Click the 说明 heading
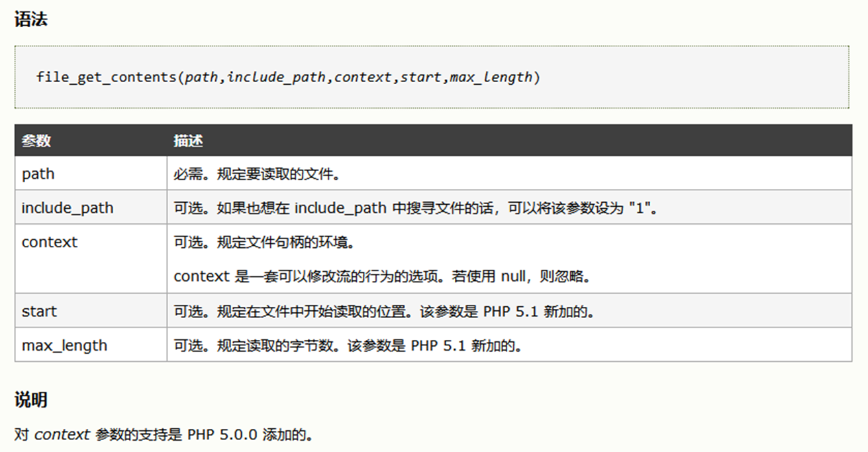The height and width of the screenshot is (452, 868). (x=30, y=400)
